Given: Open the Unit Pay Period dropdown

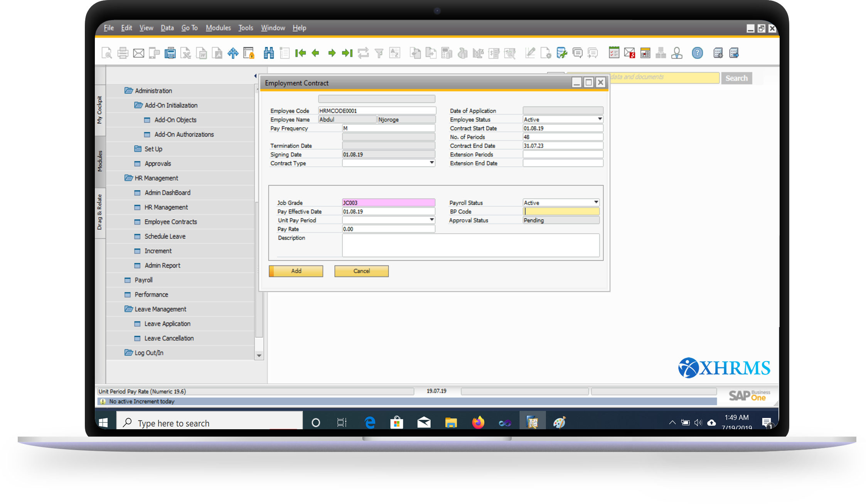Looking at the screenshot, I should (431, 220).
